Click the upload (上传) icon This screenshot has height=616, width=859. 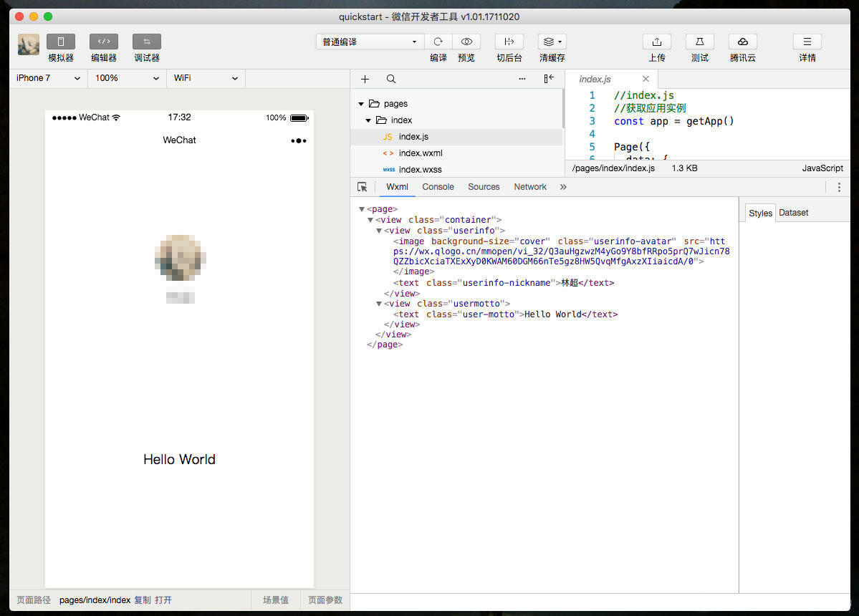pos(657,42)
